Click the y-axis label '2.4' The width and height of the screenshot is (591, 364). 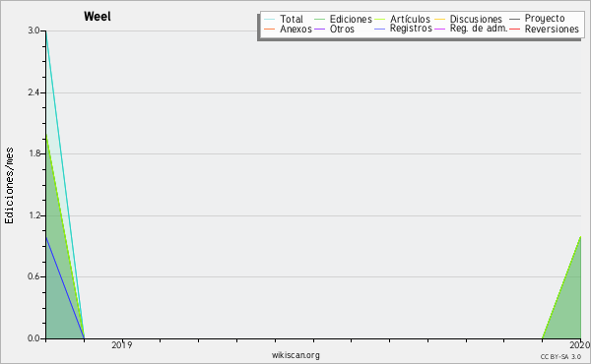[33, 92]
